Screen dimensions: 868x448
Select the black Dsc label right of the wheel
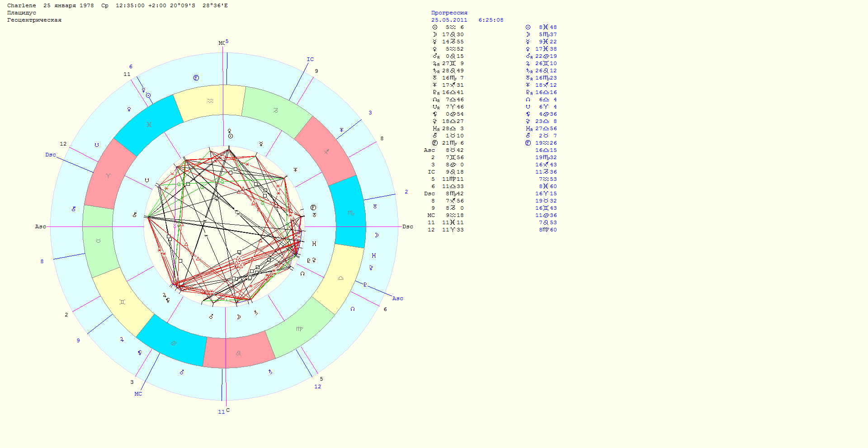coord(407,226)
